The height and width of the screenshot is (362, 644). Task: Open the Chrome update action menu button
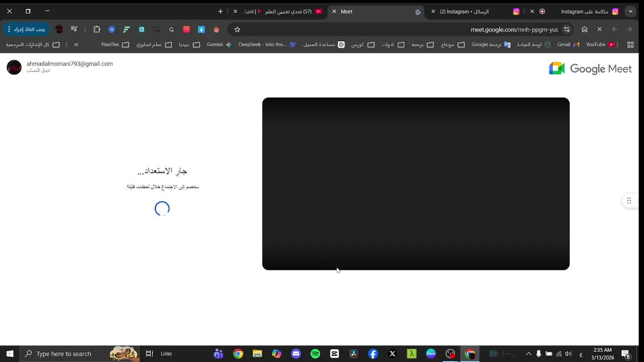click(x=27, y=29)
